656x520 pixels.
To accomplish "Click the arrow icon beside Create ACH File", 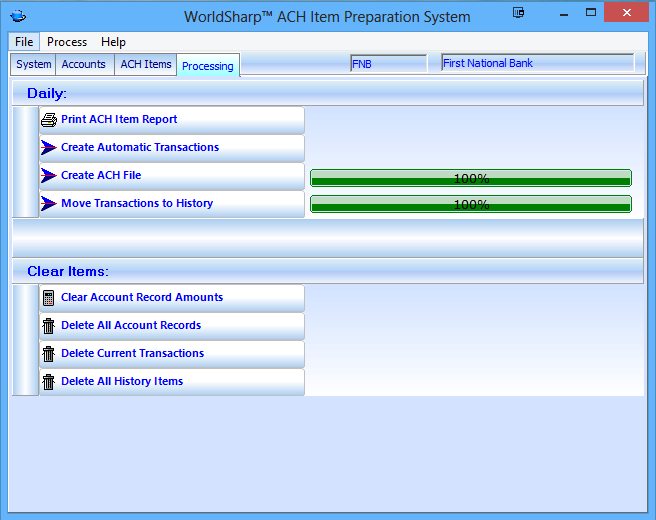I will click(49, 175).
